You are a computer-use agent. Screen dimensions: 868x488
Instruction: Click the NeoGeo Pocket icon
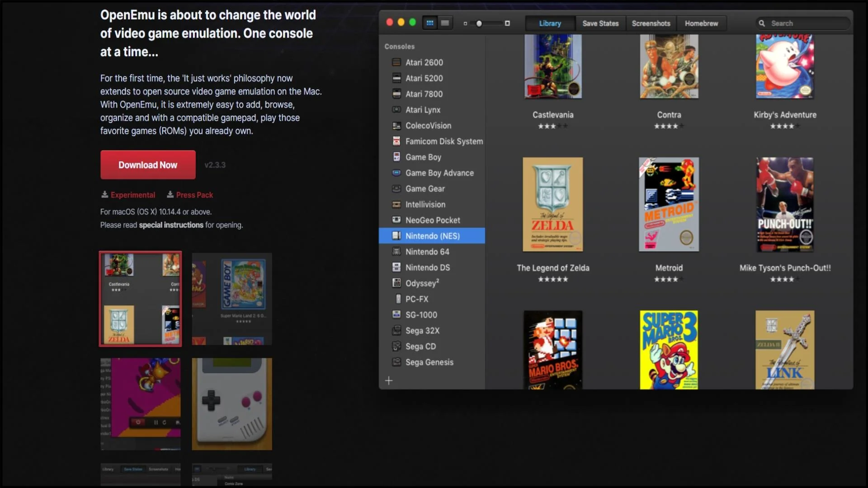(396, 220)
